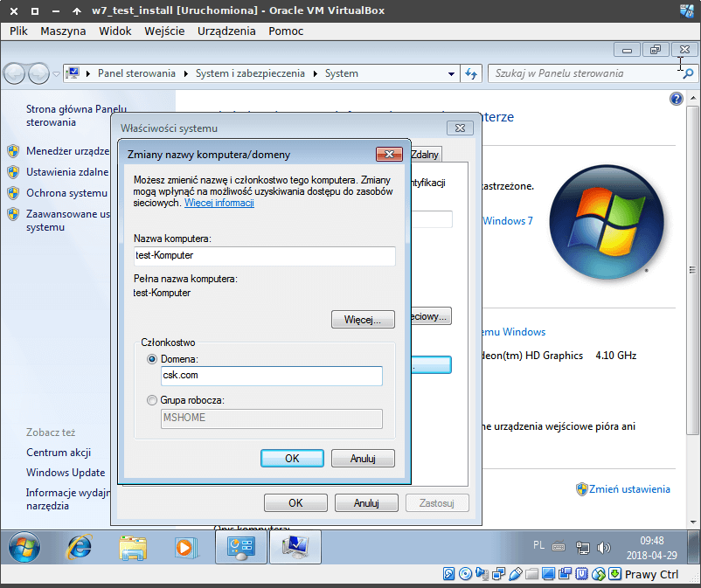Click the keyboard icon in the system tray
701x588 pixels.
pyautogui.click(x=559, y=546)
